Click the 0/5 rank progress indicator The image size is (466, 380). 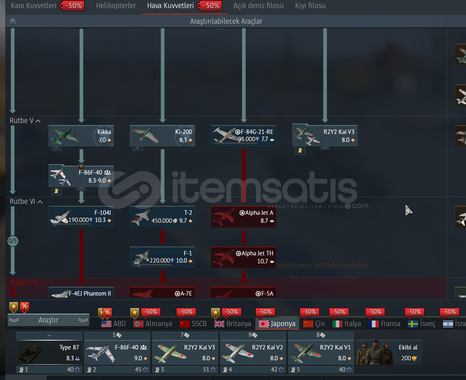(x=13, y=241)
